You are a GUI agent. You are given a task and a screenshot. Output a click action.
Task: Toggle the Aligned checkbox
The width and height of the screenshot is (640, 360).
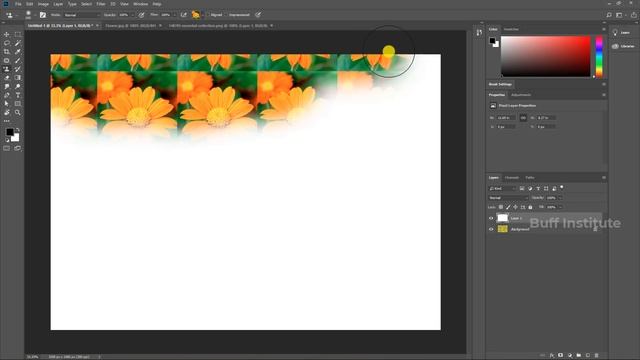(207, 15)
